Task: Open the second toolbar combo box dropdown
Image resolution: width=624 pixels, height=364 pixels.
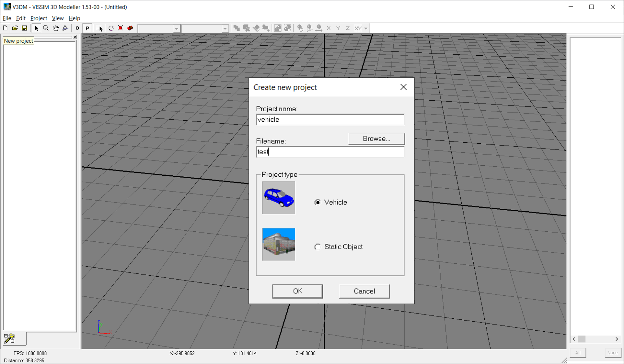Action: coord(225,28)
